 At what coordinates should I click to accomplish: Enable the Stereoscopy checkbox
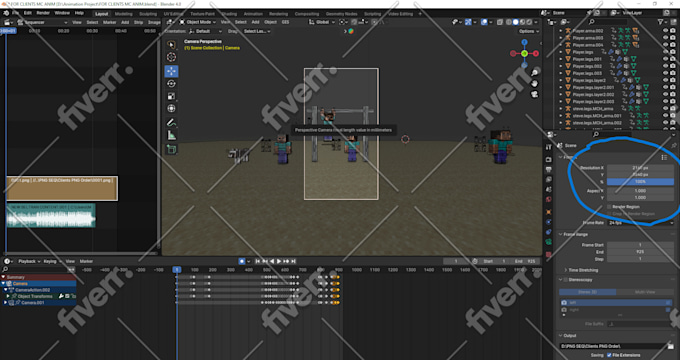(565, 280)
